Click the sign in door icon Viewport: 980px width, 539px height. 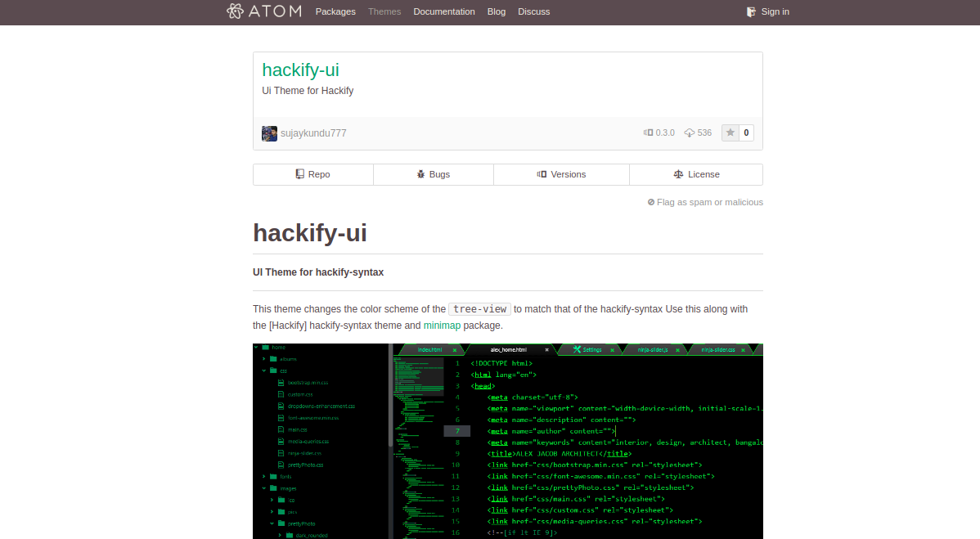[751, 11]
